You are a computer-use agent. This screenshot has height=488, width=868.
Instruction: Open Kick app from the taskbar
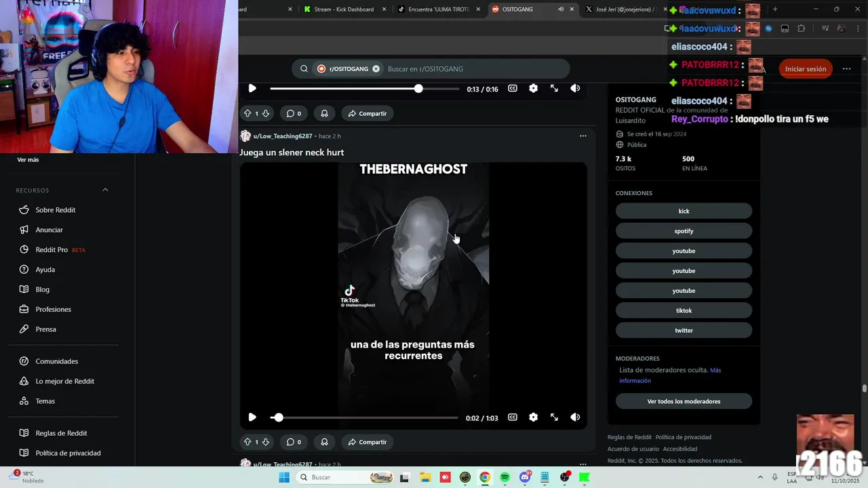tap(584, 477)
